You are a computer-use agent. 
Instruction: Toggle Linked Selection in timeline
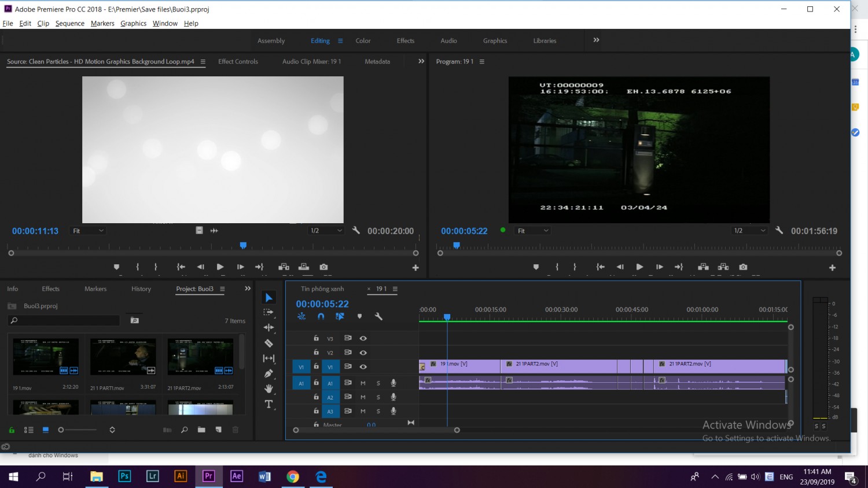[340, 316]
